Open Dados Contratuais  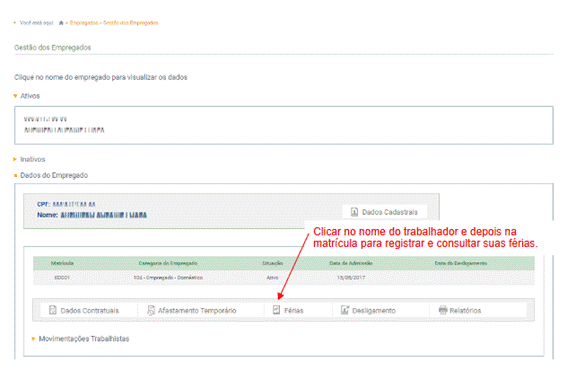[84, 310]
